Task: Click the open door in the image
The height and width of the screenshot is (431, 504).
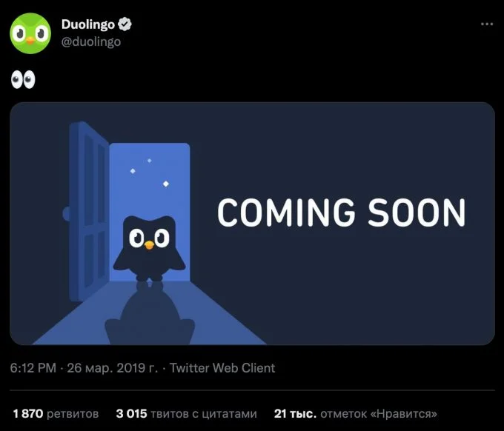Action: pos(89,212)
